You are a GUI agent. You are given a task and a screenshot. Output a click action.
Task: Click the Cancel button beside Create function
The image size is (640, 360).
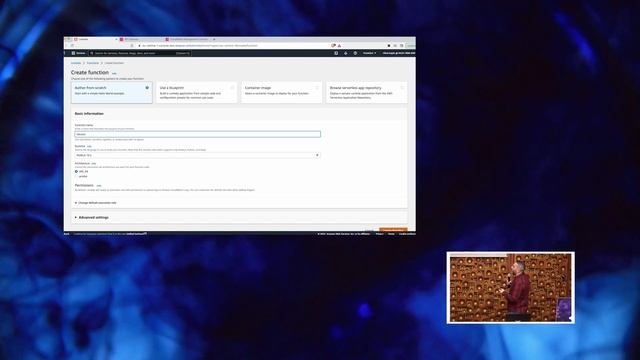[x=369, y=230]
